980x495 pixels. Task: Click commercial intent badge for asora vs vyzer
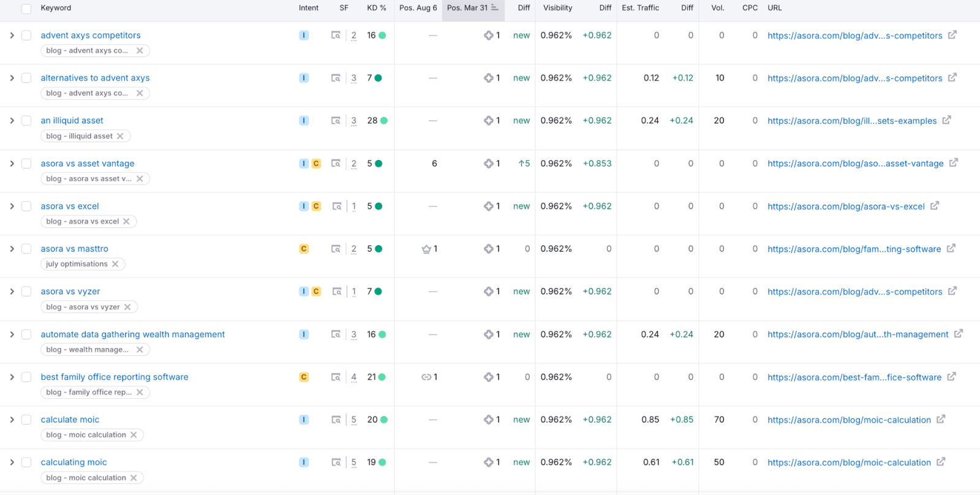[x=316, y=292]
